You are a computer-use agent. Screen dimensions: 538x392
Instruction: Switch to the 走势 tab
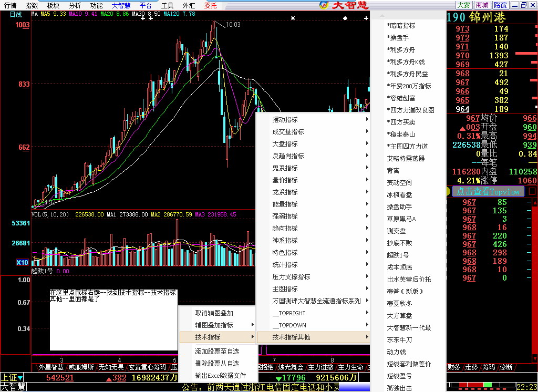[x=471, y=367]
